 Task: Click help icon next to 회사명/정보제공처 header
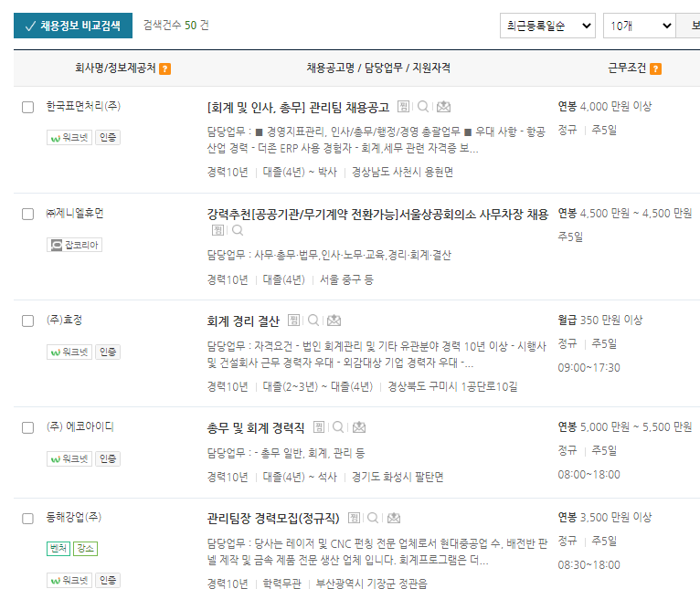(164, 68)
